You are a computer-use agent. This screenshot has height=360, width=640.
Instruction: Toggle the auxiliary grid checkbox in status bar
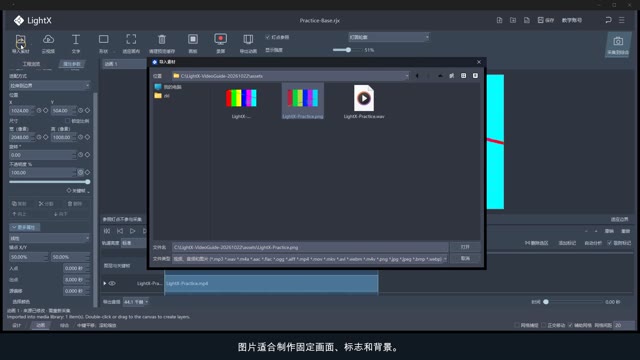pos(571,325)
